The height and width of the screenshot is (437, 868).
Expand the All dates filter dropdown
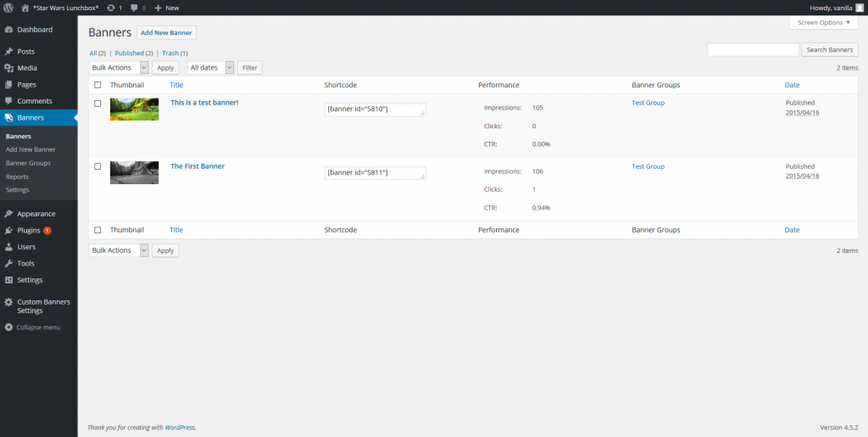[210, 67]
